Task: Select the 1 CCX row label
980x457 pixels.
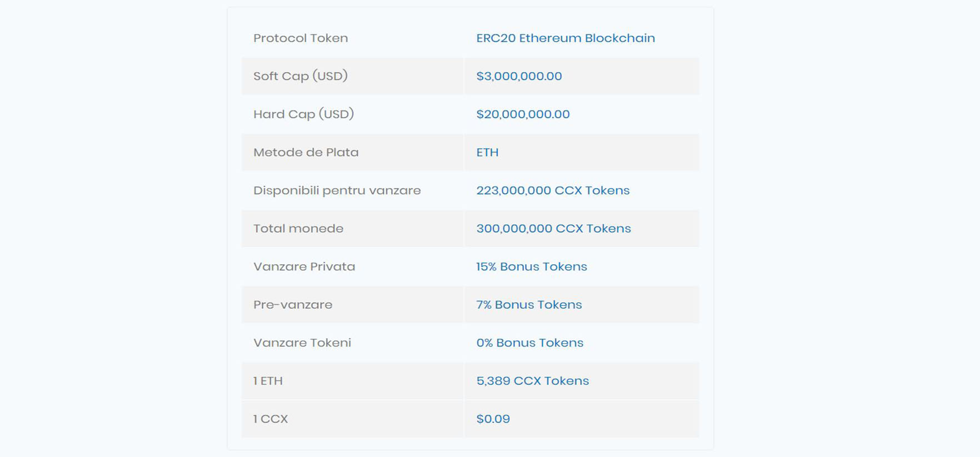Action: point(271,419)
